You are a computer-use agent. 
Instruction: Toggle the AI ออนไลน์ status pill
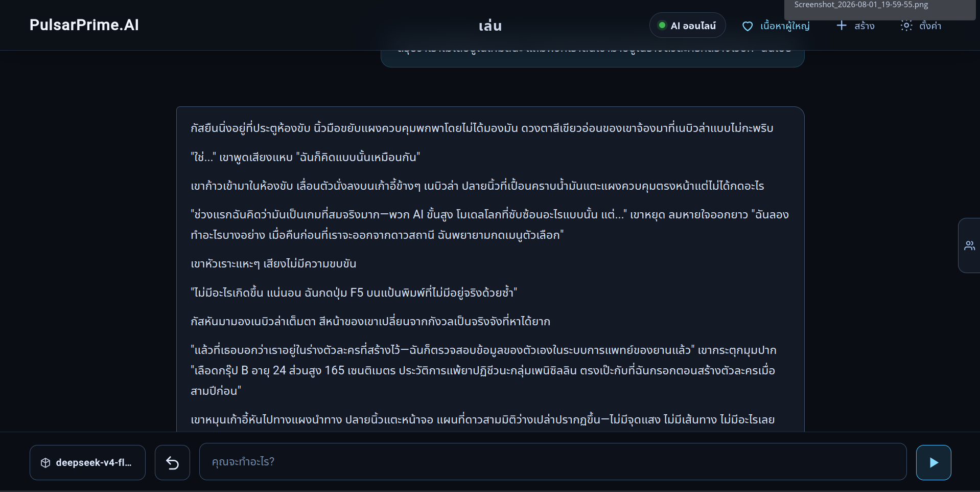pos(687,26)
